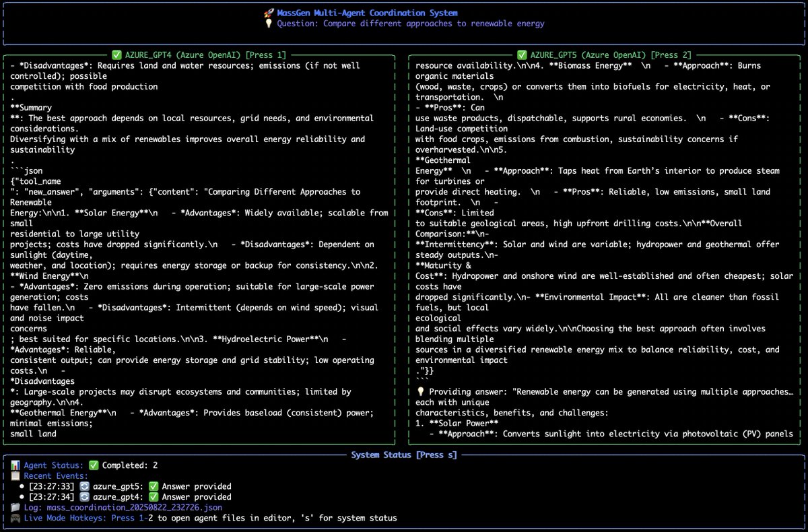Screen dimensions: 808x532
Task: Click the [23:27:34] timestamp
Action: click(51, 497)
